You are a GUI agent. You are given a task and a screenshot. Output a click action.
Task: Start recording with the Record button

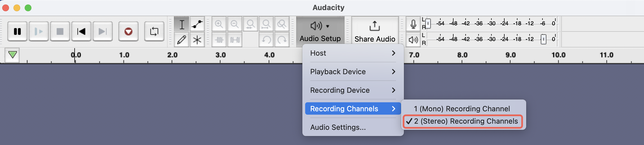point(128,31)
